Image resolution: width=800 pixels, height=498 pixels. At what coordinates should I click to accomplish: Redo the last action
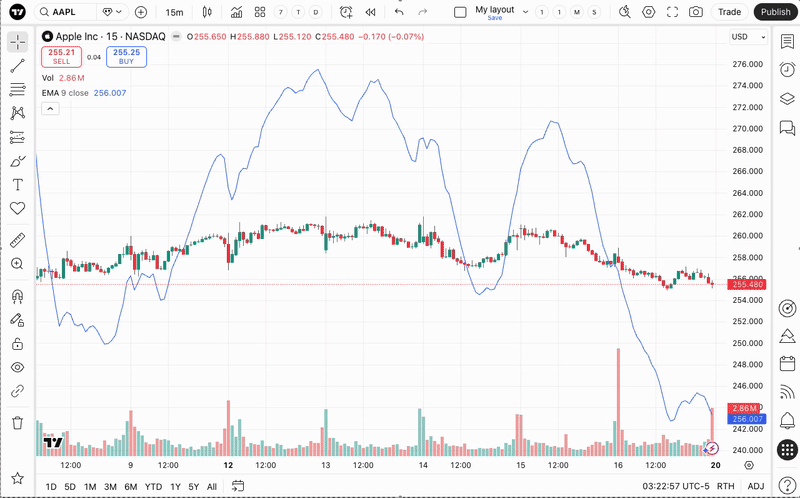[422, 12]
